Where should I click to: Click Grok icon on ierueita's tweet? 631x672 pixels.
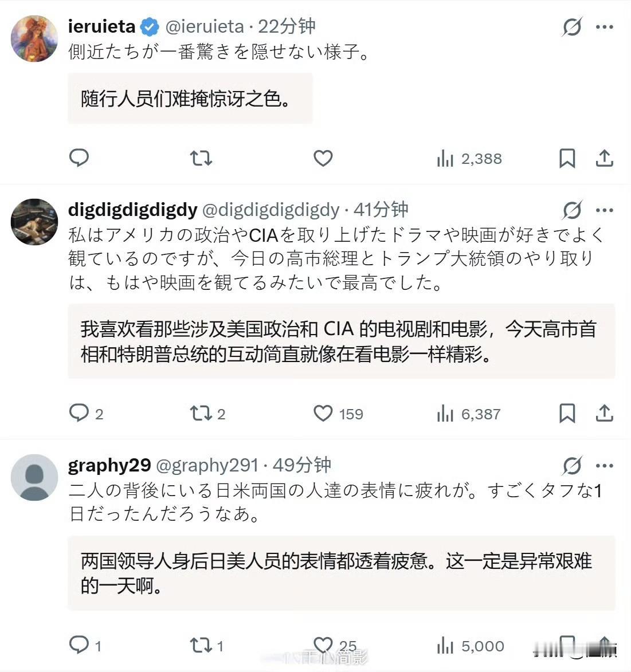pyautogui.click(x=572, y=27)
